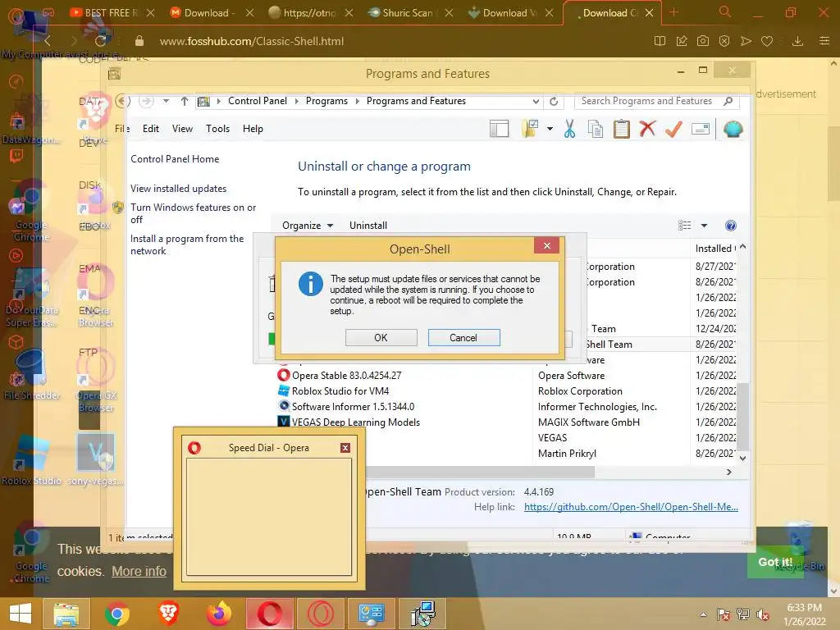Click Cancel in the Open-Shell dialog
This screenshot has width=840, height=630.
(x=463, y=337)
